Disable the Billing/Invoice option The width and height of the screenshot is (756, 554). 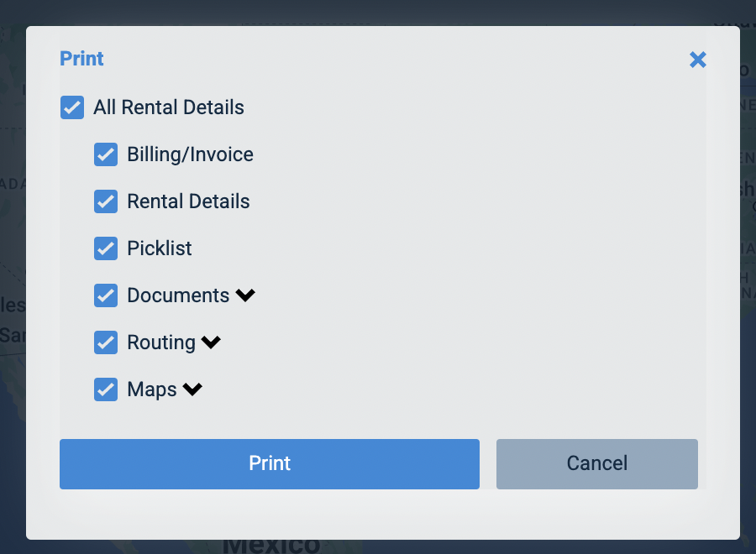pos(106,154)
